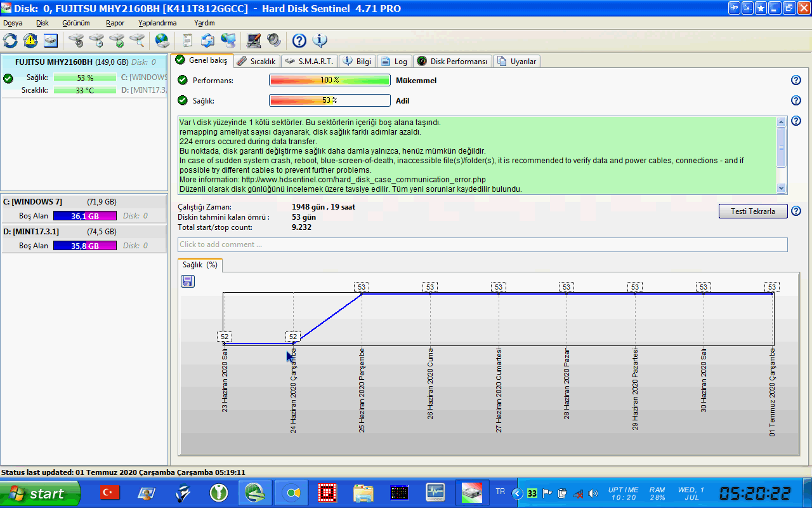
Task: Click the disk icon with clock overlay
Action: click(96, 41)
